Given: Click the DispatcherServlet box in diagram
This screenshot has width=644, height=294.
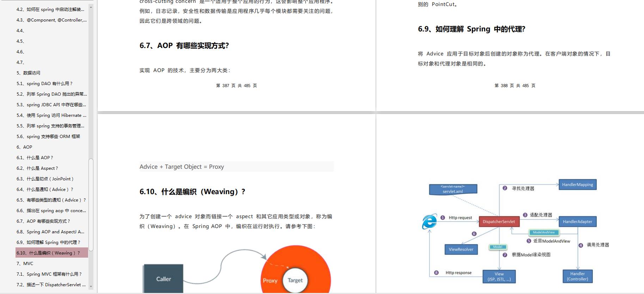Looking at the screenshot, I should [499, 222].
